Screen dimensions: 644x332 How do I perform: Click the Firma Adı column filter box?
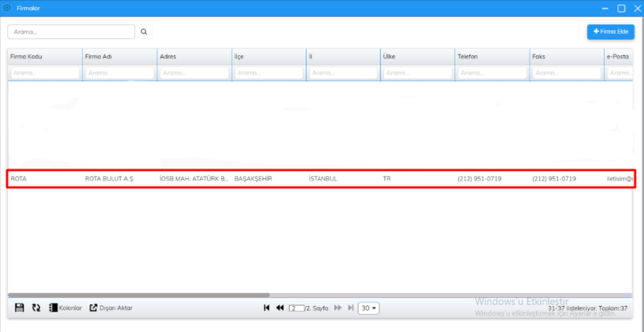119,72
